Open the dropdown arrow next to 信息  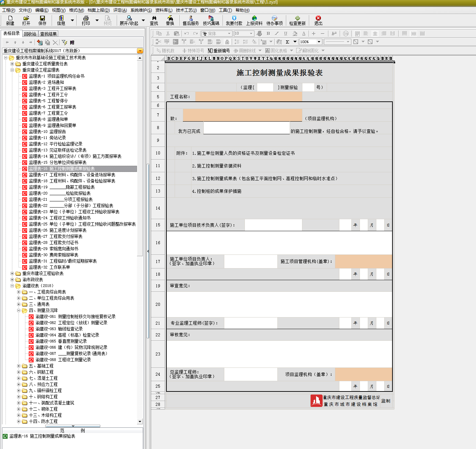coord(72,21)
